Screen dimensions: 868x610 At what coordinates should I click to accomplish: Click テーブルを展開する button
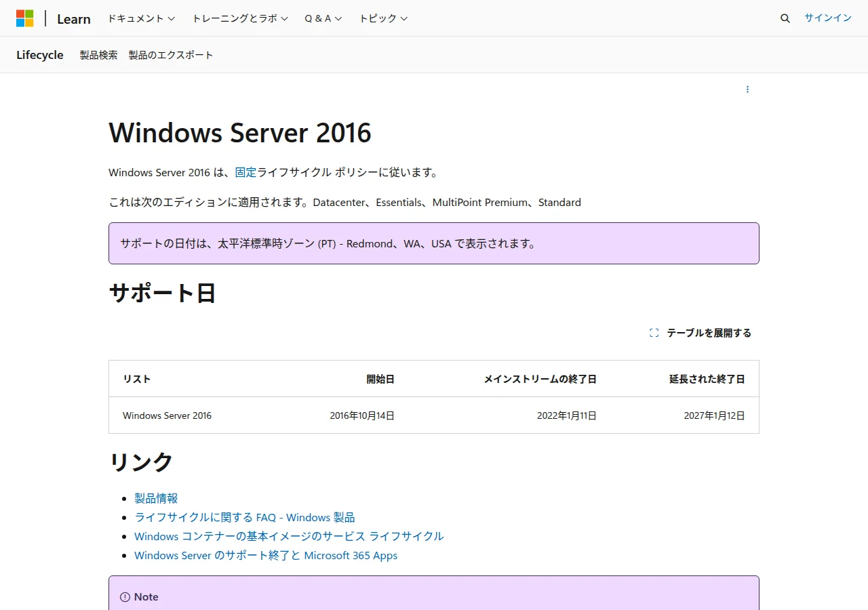[701, 333]
